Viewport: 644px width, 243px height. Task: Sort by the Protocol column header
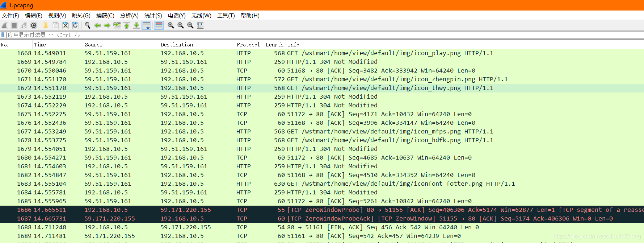click(x=249, y=45)
